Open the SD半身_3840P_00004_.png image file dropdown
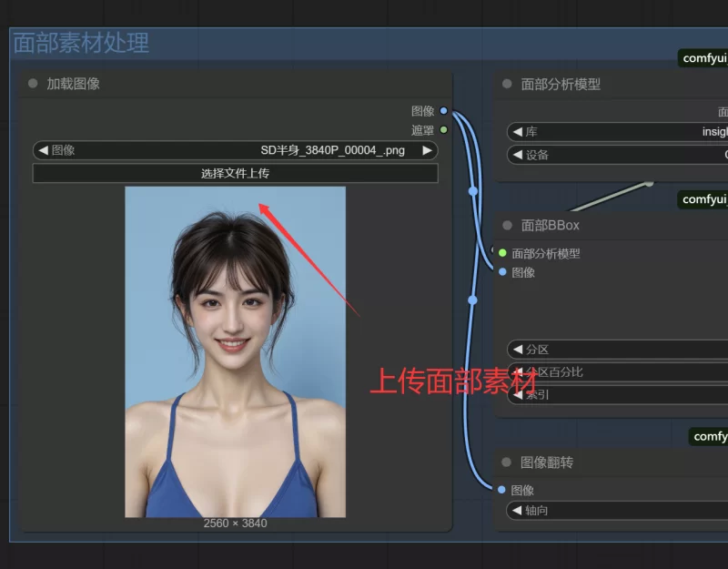 coord(235,150)
